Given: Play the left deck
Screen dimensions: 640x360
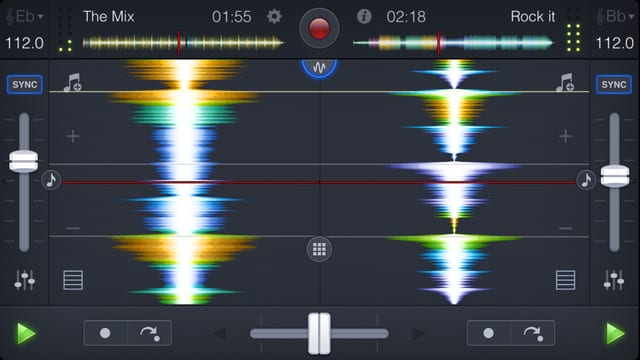Looking at the screenshot, I should click(x=26, y=333).
